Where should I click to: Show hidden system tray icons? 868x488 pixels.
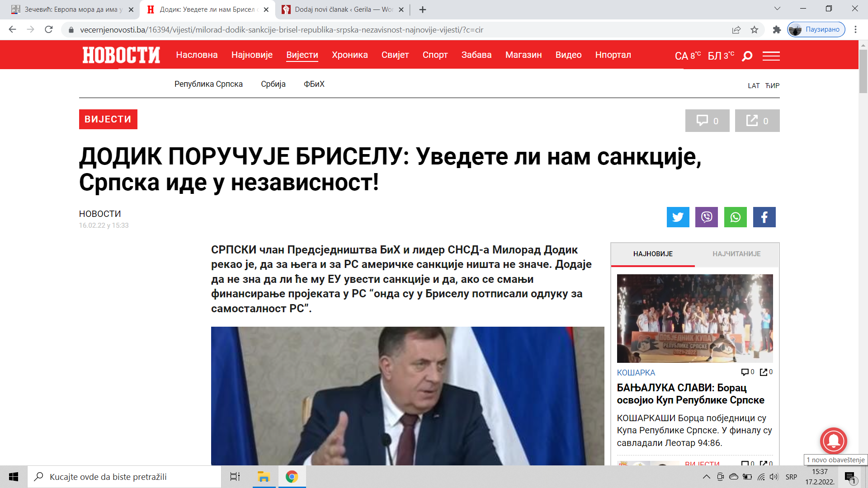706,477
